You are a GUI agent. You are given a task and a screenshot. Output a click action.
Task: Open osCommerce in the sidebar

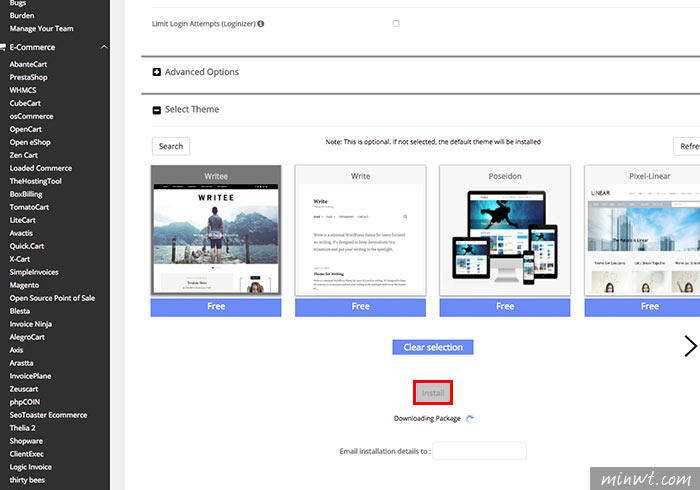(31, 116)
